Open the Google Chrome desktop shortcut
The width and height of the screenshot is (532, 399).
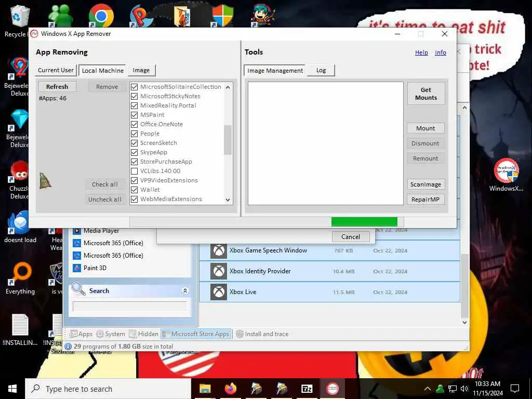101,15
